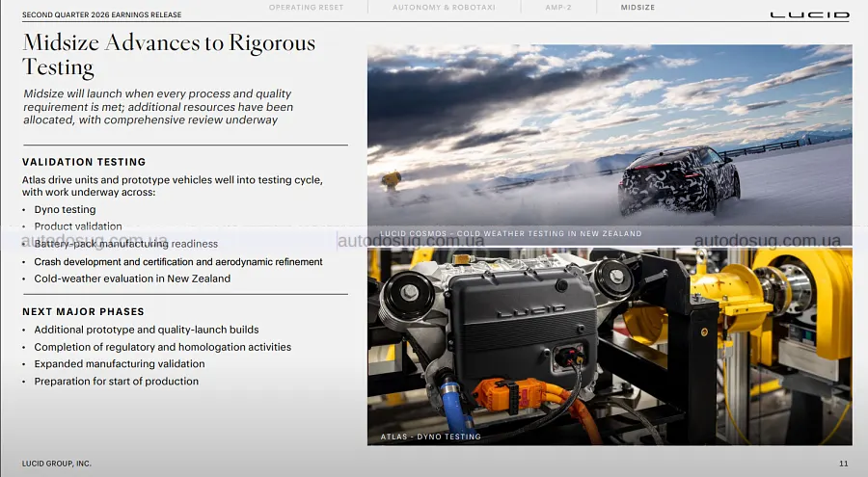868x477 pixels.
Task: Click the page number 11
Action: point(844,464)
